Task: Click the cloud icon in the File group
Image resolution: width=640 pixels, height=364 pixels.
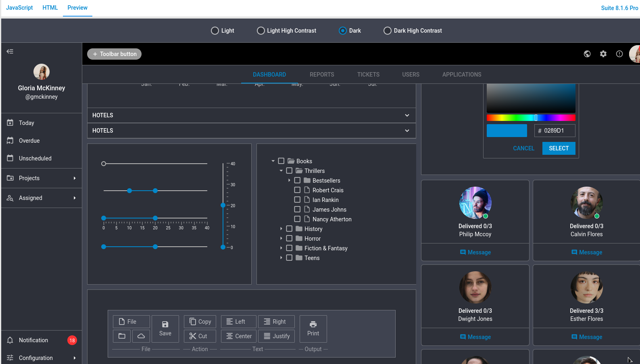Action: 141,336
